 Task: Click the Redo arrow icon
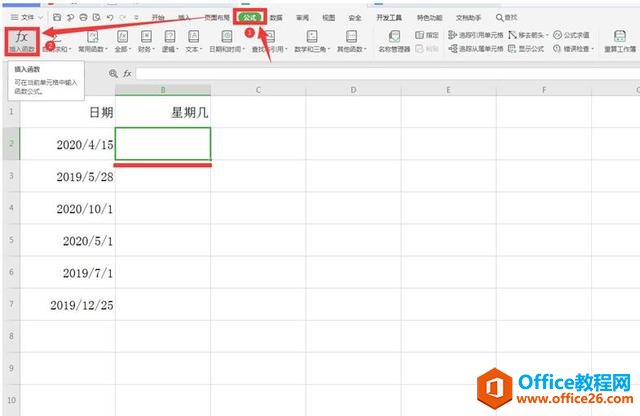[x=123, y=18]
